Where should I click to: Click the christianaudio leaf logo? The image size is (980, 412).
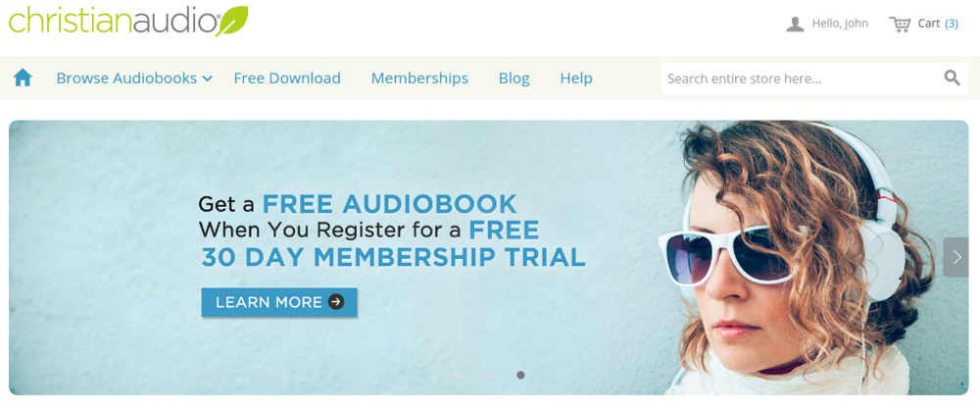[x=128, y=21]
